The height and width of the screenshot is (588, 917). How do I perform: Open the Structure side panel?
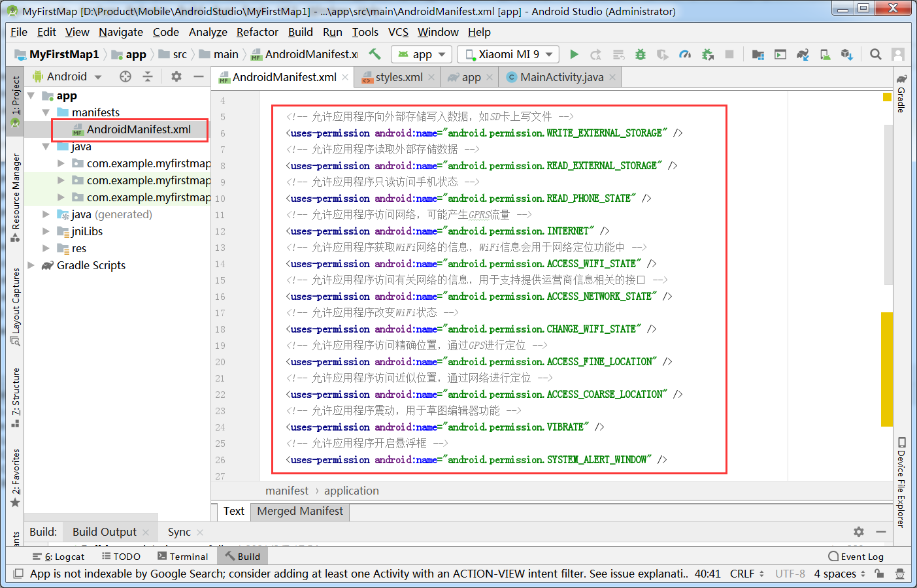point(16,397)
